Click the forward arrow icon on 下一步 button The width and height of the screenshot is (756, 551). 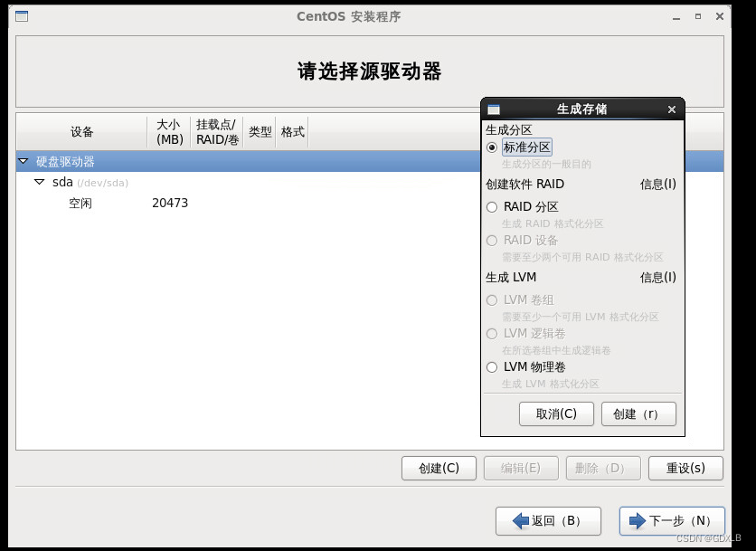(x=636, y=520)
